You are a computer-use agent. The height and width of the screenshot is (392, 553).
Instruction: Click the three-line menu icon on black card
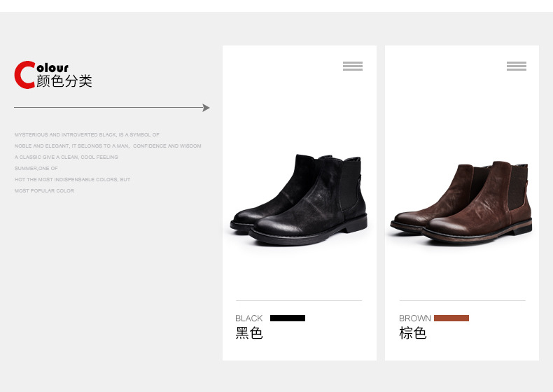pos(353,66)
